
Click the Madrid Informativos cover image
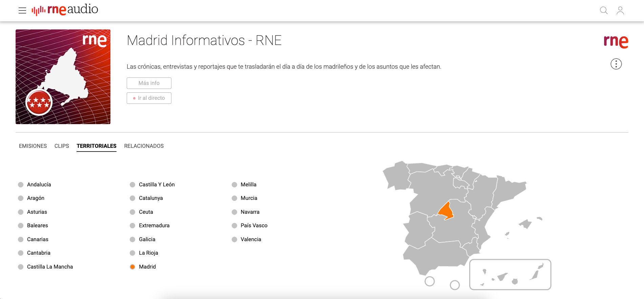coord(63,77)
